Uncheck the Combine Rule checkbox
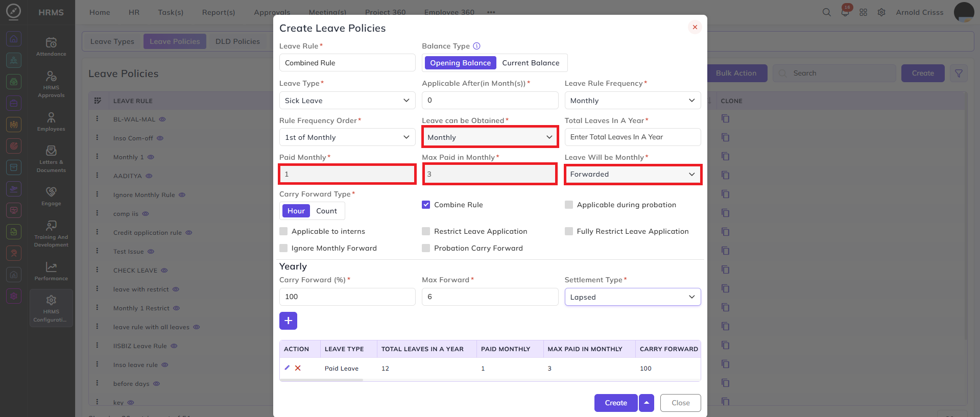Viewport: 980px width, 417px height. (426, 205)
